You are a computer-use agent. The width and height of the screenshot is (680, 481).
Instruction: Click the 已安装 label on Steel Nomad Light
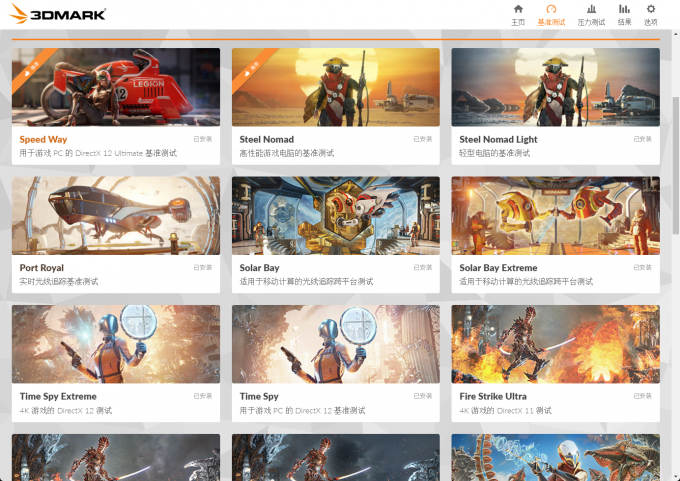click(x=642, y=139)
